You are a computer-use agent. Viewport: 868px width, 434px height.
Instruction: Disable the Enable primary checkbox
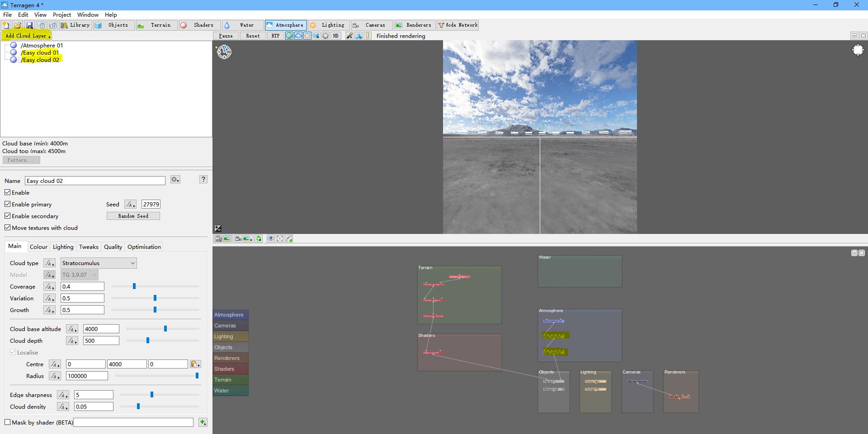tap(8, 204)
